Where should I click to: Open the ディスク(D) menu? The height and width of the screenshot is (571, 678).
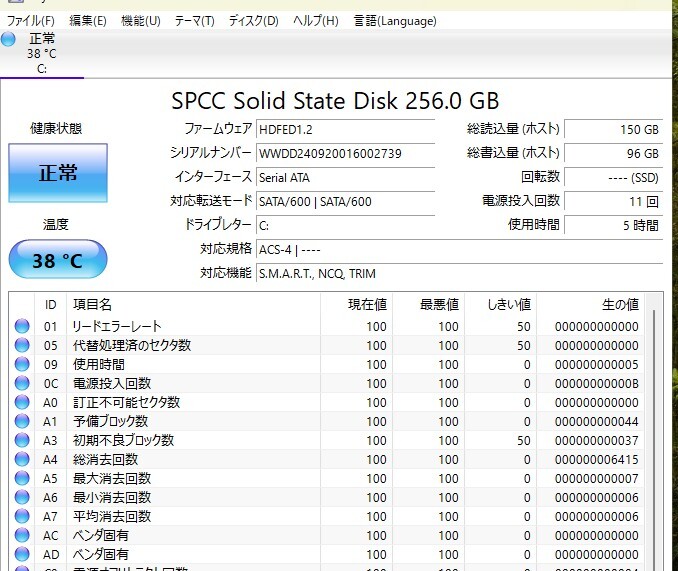(x=253, y=21)
